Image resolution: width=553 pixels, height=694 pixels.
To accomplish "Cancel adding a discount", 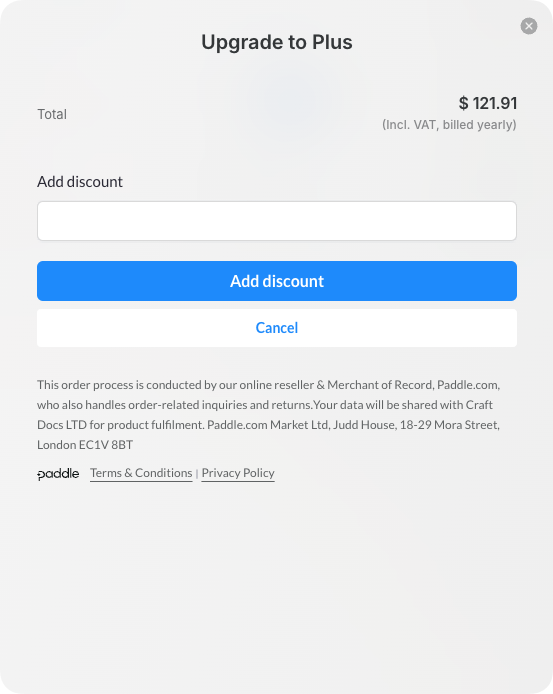I will click(x=277, y=328).
